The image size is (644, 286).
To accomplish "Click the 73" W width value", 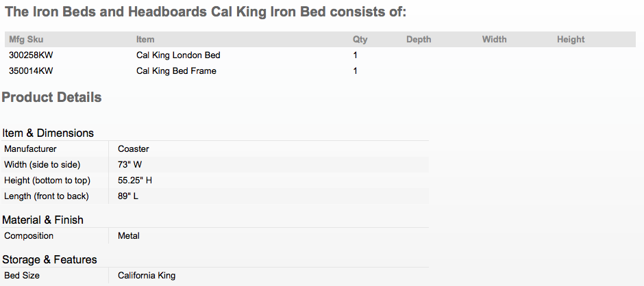I will tap(129, 164).
